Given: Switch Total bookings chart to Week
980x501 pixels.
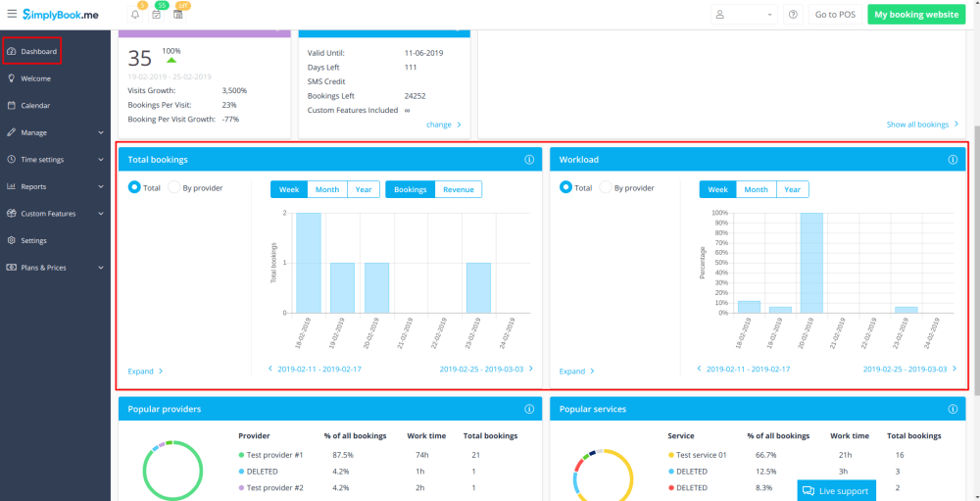Looking at the screenshot, I should [289, 189].
